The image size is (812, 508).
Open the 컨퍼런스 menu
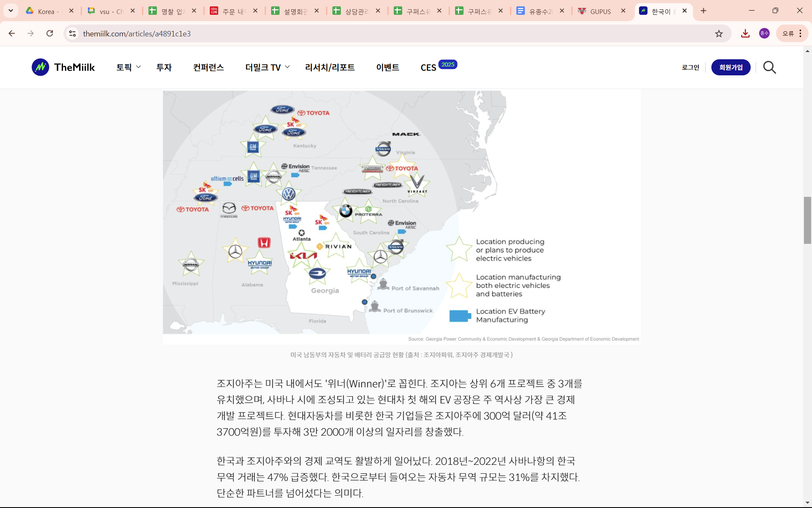(208, 67)
